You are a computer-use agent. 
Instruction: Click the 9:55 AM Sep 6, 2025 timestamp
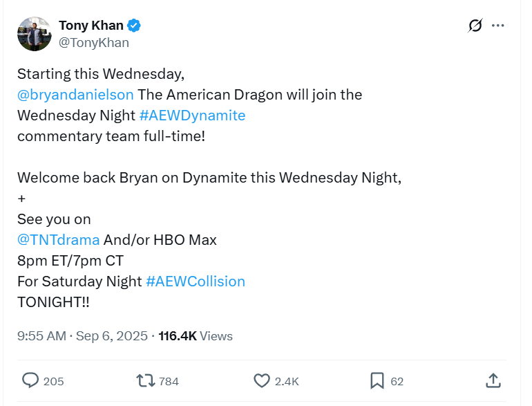(x=82, y=336)
